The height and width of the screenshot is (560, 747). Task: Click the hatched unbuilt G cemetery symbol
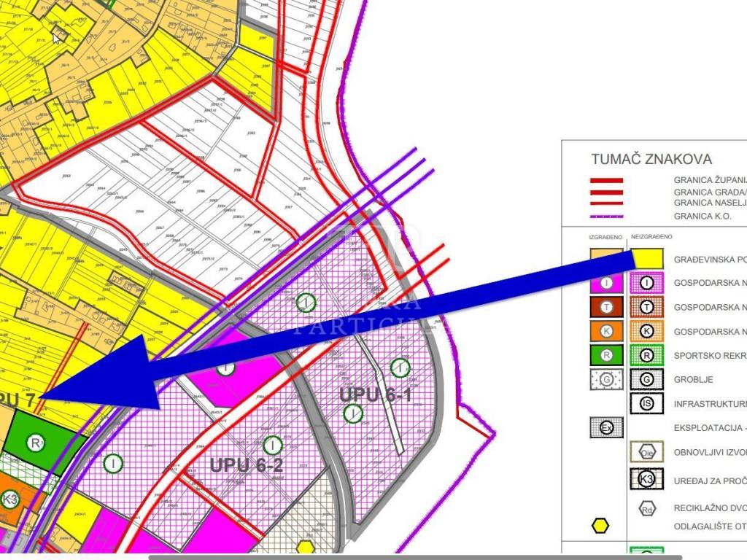coord(646,379)
